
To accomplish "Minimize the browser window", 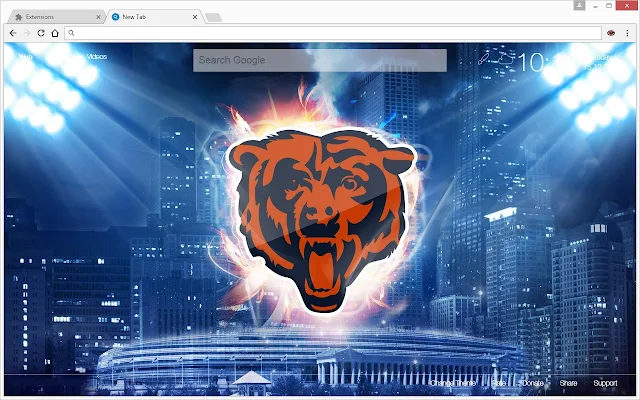I will point(596,6).
